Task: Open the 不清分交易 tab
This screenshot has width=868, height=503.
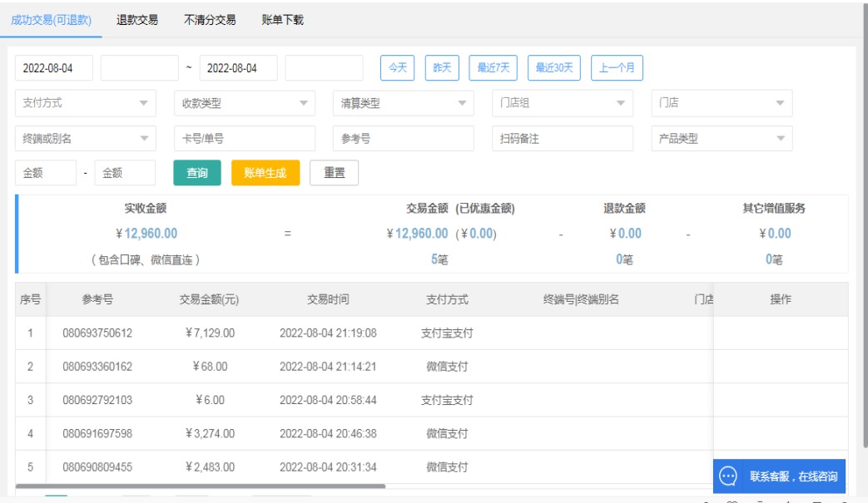Action: [x=210, y=20]
